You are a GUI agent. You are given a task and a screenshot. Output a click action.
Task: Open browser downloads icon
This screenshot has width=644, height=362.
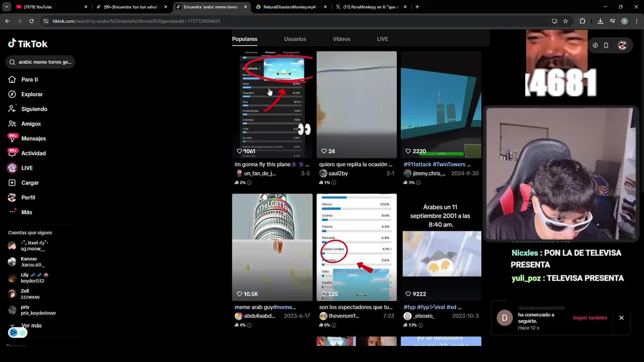600,21
